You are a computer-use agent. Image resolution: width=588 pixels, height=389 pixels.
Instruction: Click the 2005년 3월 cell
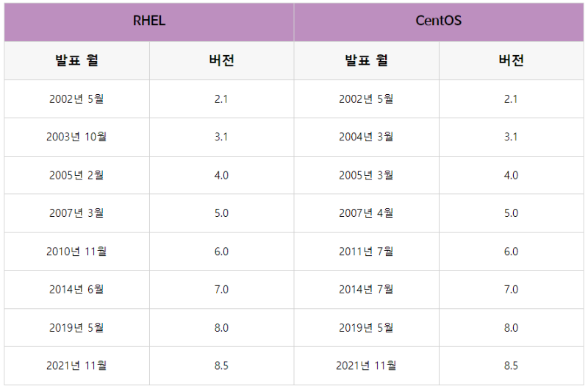coord(366,175)
